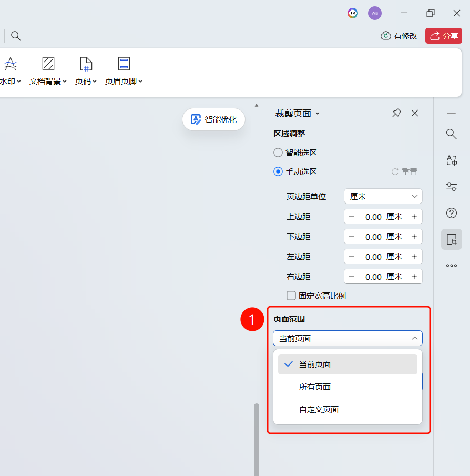Open the 页码 page number tool
This screenshot has width=470, height=476.
tap(86, 71)
